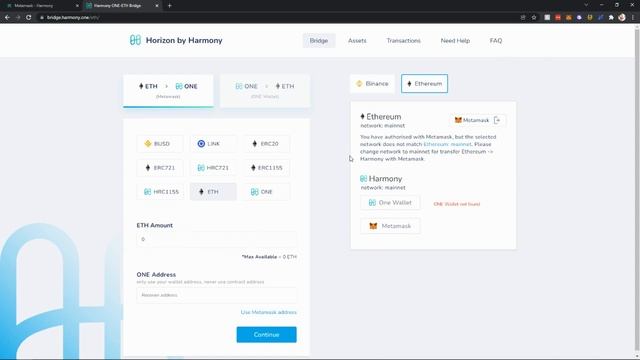
Task: Click the blue extension icon in toolbar
Action: tap(600, 18)
